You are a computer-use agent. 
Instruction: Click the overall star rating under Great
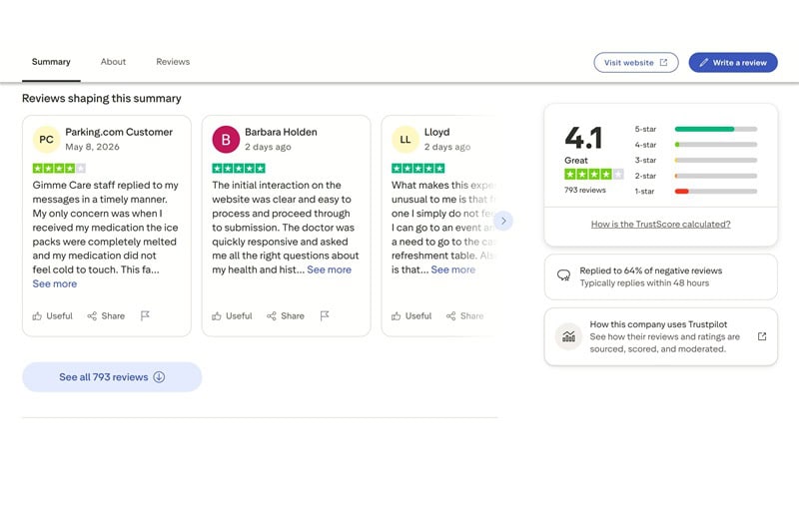click(x=593, y=174)
